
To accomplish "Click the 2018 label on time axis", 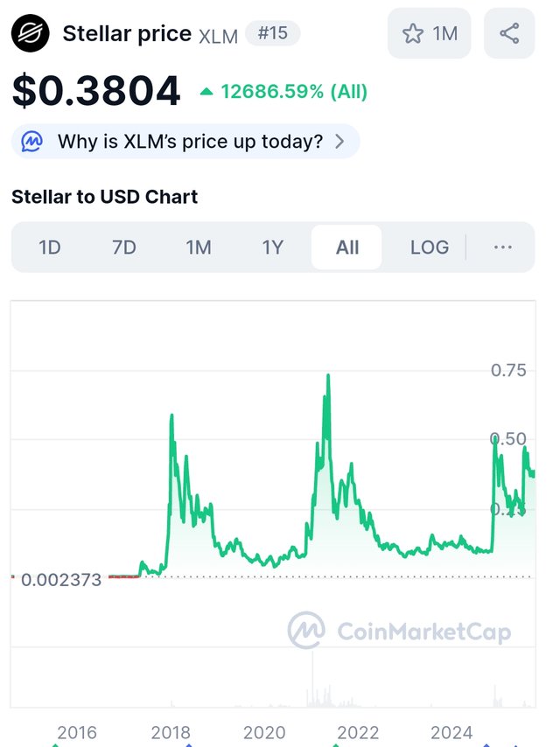I will (171, 733).
